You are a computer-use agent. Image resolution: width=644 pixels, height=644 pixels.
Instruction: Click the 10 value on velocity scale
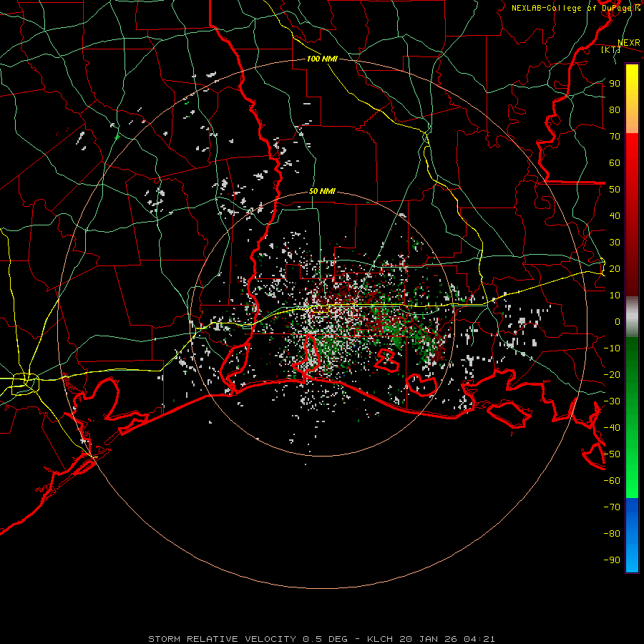(615, 296)
